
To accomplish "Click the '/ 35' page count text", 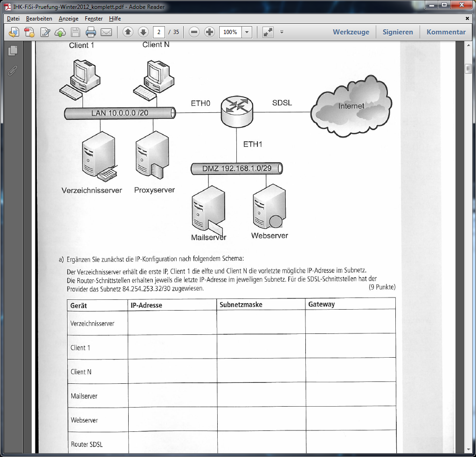I will coord(174,32).
